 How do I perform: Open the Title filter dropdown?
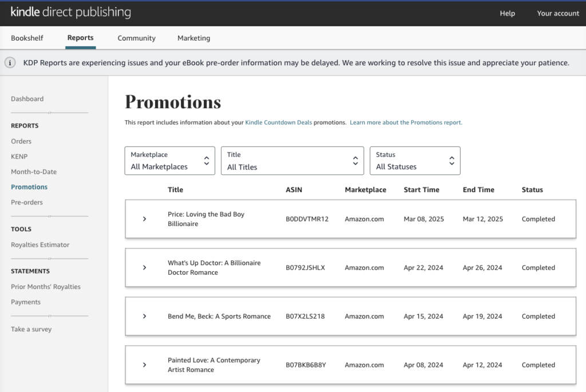[292, 161]
